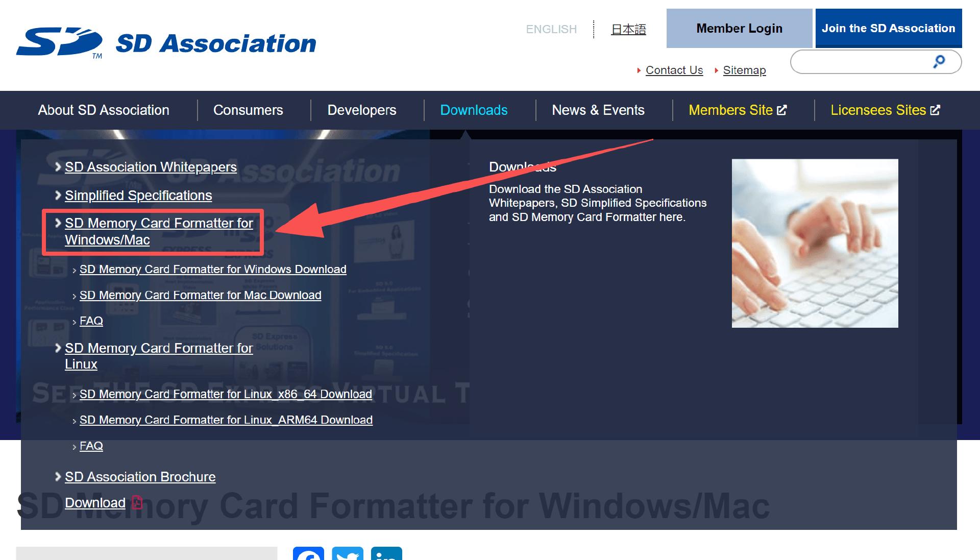Screen dimensions: 980x560
Task: Click chevron beside Formatter for Windows/Mac
Action: tap(58, 223)
